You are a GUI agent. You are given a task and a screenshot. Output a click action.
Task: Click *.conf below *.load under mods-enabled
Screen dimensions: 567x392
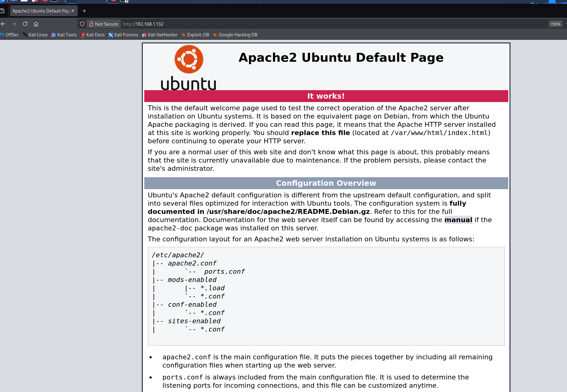coord(212,296)
